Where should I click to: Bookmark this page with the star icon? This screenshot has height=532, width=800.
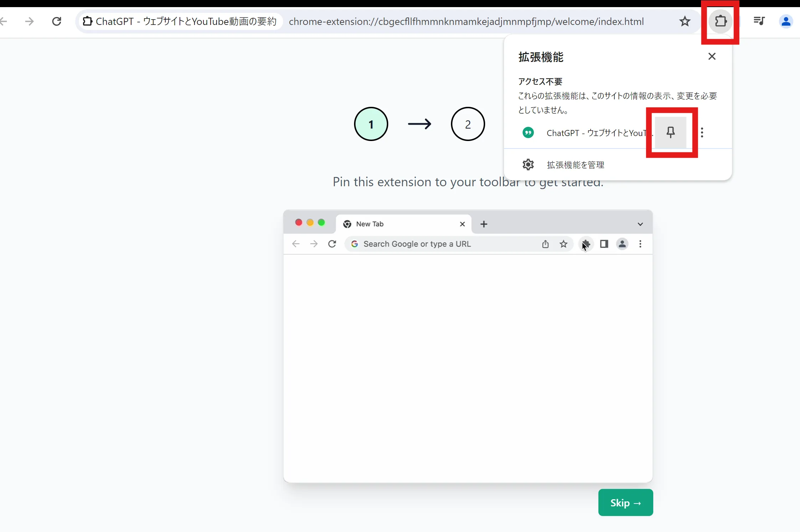[x=685, y=21]
